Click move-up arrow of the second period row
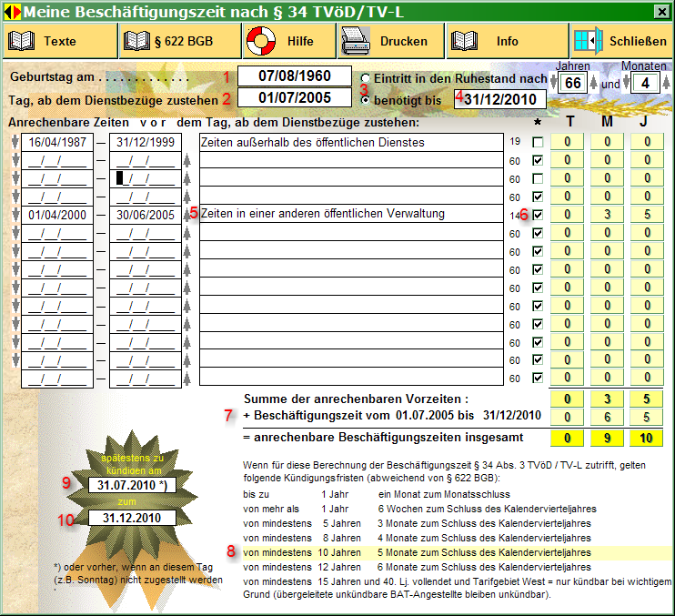 coord(186,160)
